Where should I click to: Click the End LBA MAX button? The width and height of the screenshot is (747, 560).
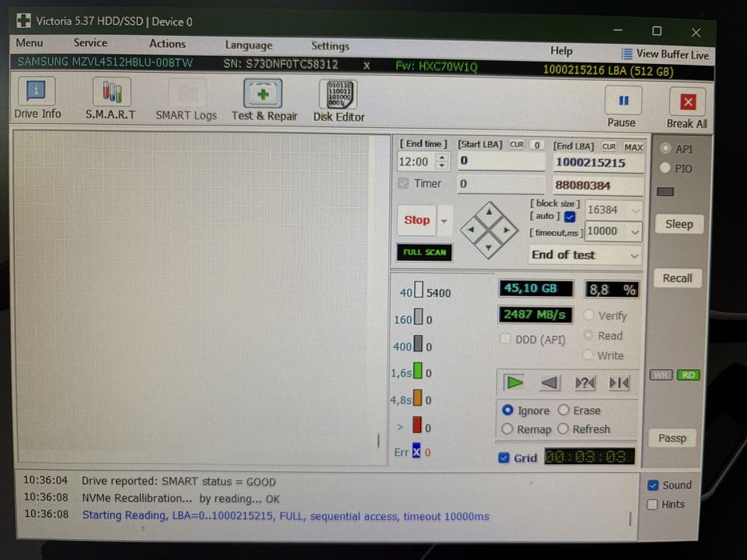[x=633, y=147]
